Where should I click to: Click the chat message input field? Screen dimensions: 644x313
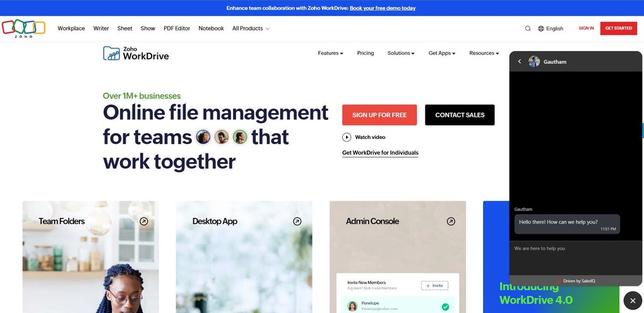pyautogui.click(x=575, y=257)
